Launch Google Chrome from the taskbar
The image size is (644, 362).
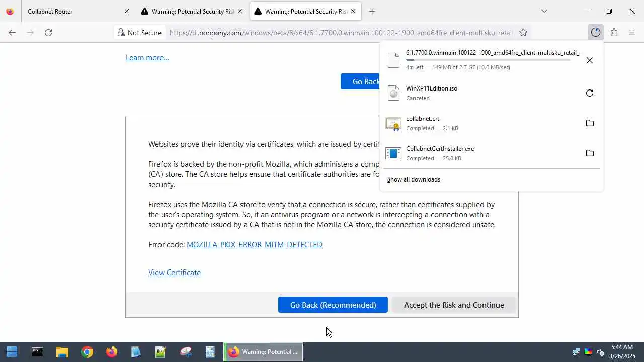[87, 352]
